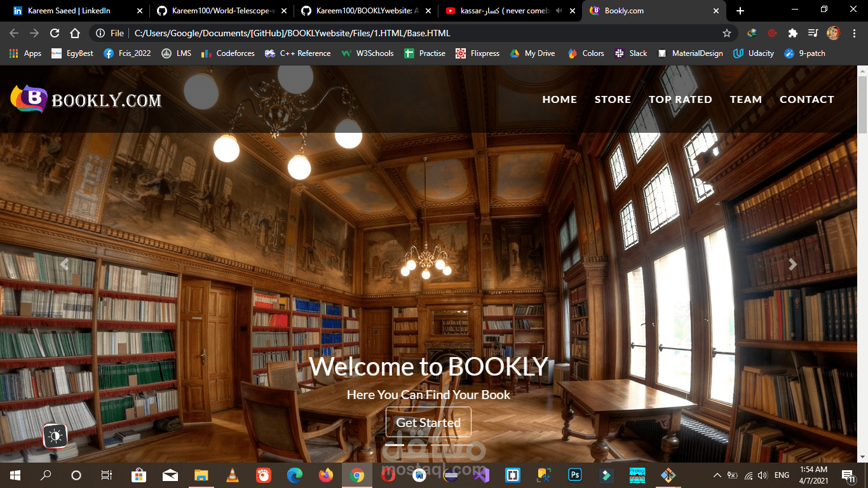
Task: Open the Chrome three-dot menu
Action: tap(853, 32)
